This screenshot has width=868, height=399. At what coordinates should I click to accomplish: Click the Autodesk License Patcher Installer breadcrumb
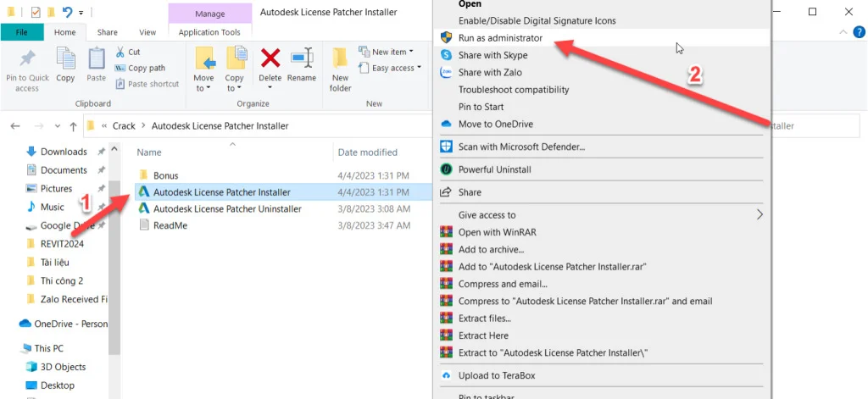tap(220, 125)
